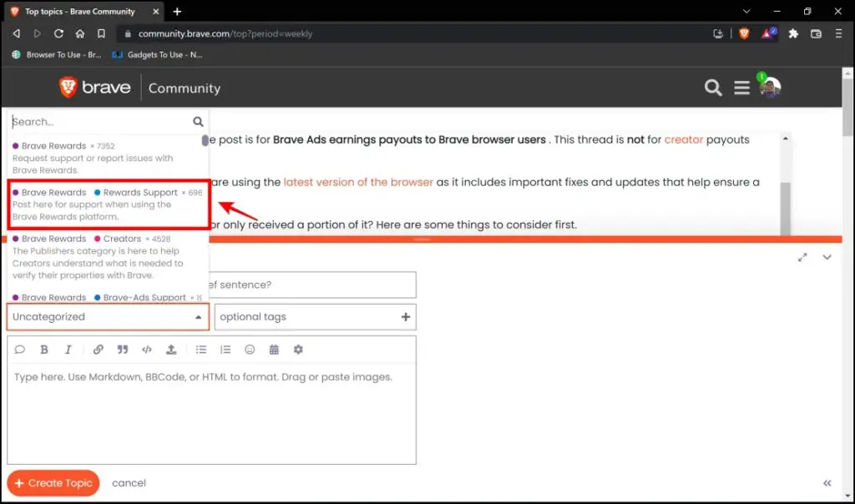Open Brave Community site search
855x504 pixels.
[x=713, y=88]
